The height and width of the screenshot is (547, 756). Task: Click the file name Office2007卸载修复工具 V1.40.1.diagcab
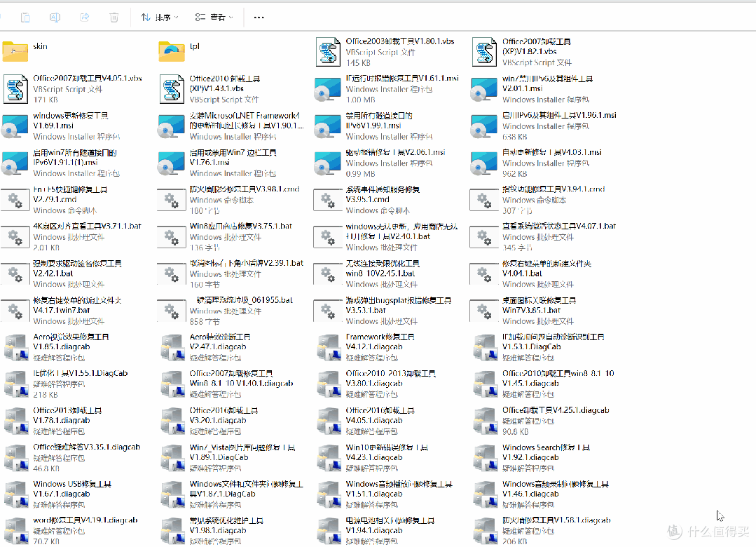(241, 379)
